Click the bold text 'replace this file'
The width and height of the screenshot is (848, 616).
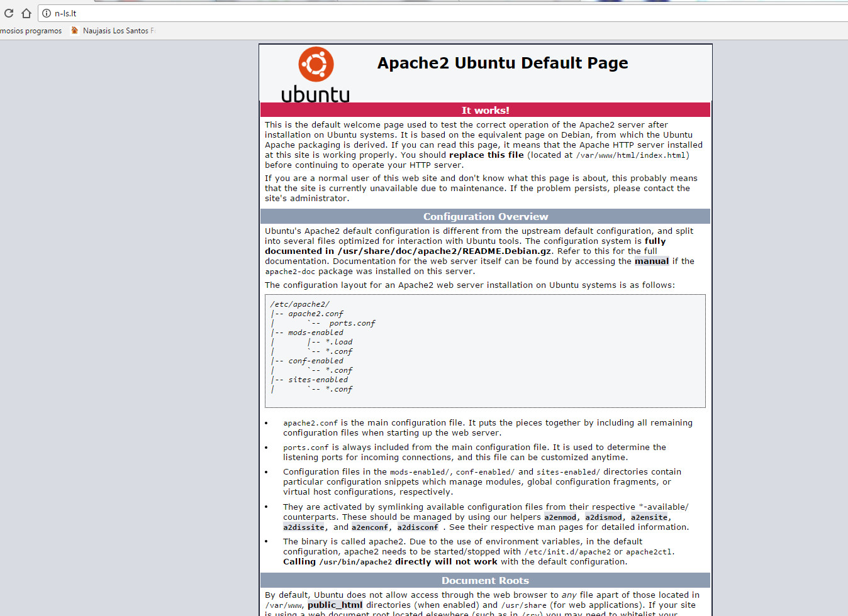pyautogui.click(x=486, y=155)
